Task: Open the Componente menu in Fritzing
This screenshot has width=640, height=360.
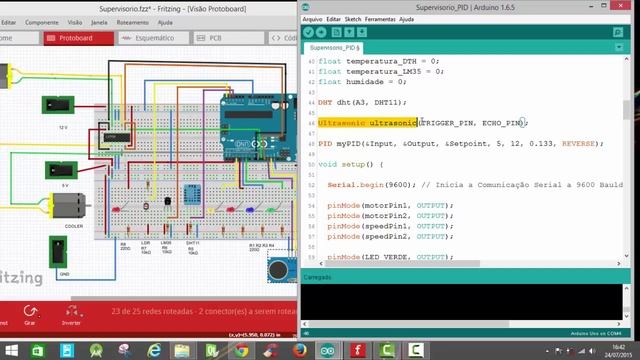Action: (x=42, y=22)
